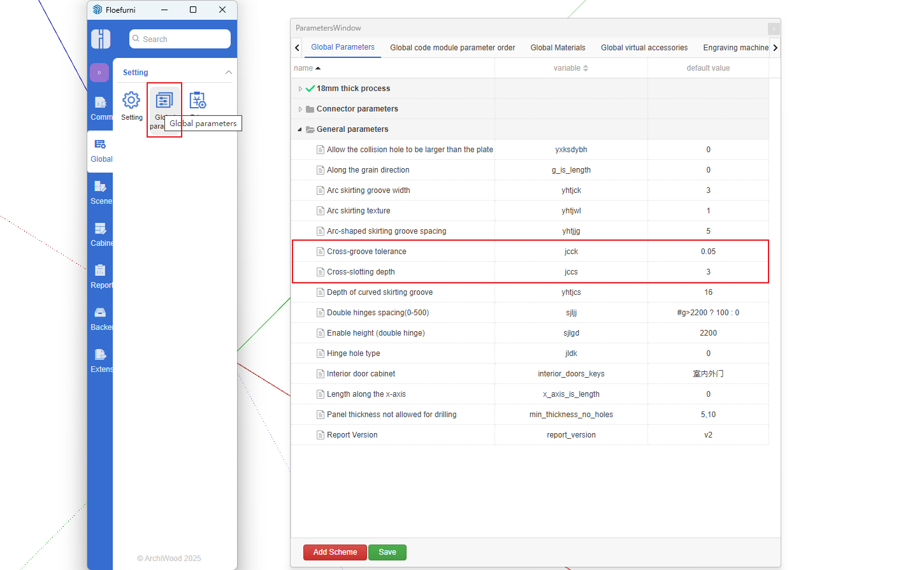Open the Cabinet sidebar section
Image resolution: width=924 pixels, height=570 pixels.
101,234
